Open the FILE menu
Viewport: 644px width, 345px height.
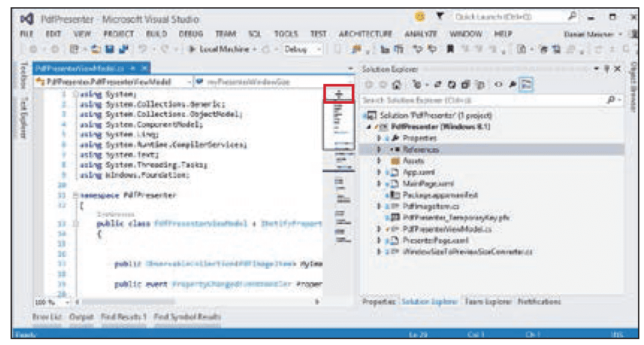pyautogui.click(x=26, y=34)
